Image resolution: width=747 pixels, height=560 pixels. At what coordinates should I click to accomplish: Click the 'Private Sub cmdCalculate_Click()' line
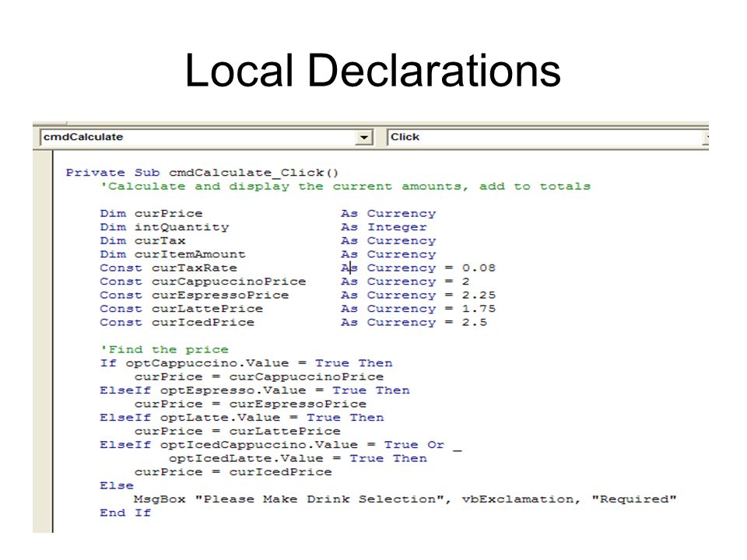pos(202,173)
